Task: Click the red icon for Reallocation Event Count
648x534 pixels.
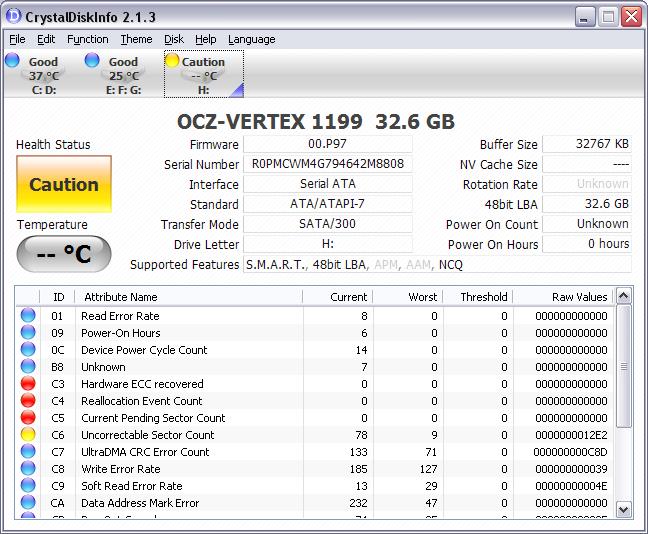Action: point(28,400)
